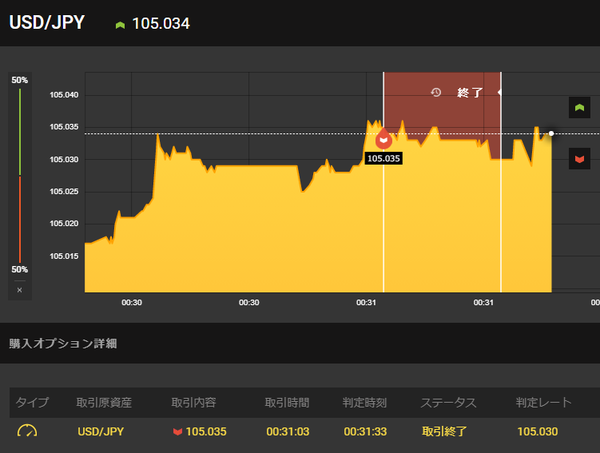This screenshot has width=600, height=453.
Task: Click the red entry marker at 105.035
Action: pos(383,139)
